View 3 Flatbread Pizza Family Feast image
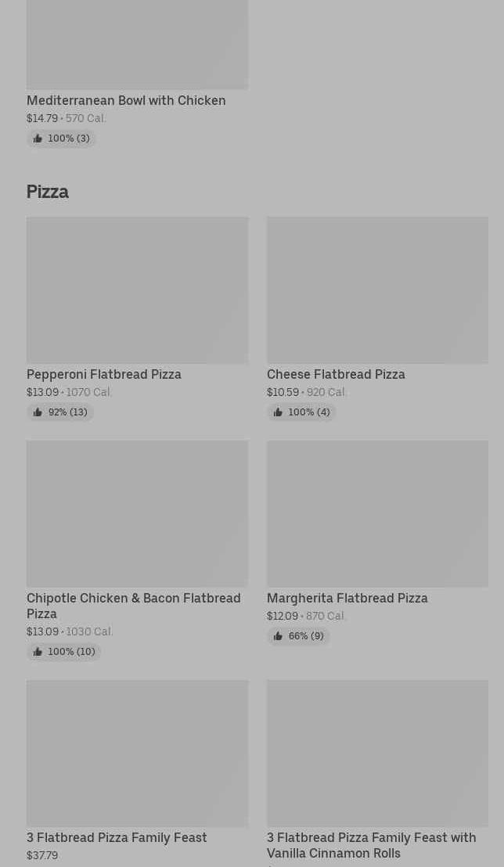Image resolution: width=504 pixels, height=867 pixels. pos(137,753)
